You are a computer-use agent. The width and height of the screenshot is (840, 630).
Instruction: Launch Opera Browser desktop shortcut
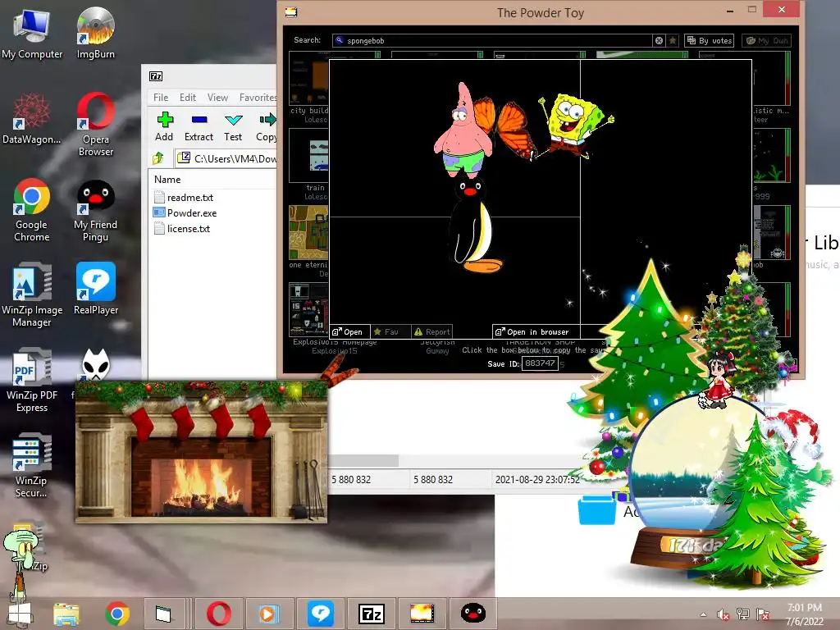click(95, 125)
